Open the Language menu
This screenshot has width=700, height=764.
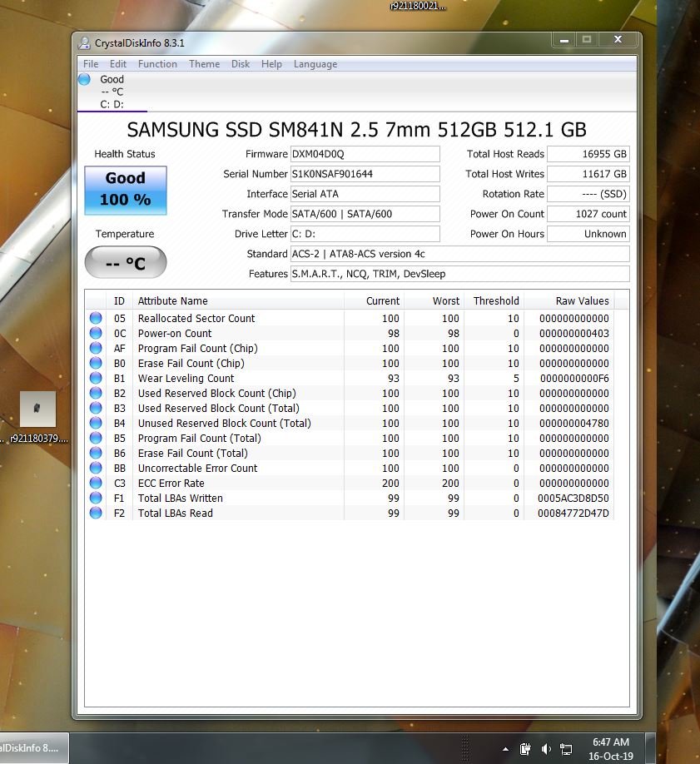[x=315, y=64]
